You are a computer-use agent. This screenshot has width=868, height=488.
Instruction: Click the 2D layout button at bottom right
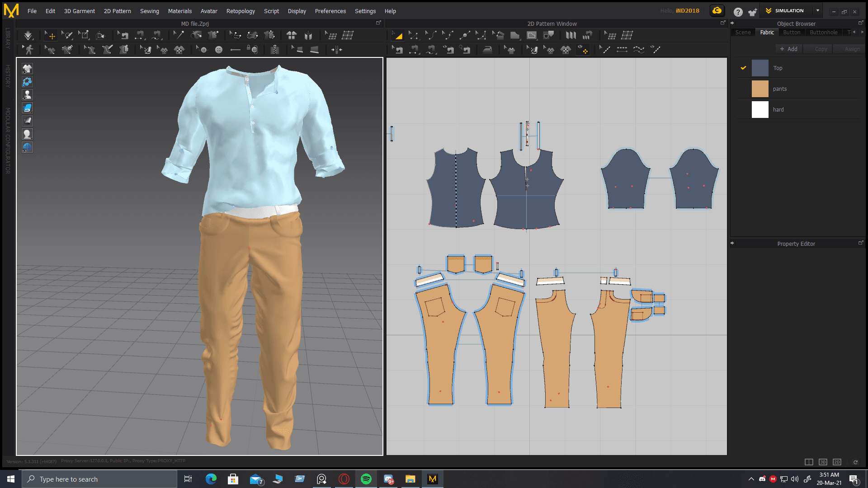837,462
